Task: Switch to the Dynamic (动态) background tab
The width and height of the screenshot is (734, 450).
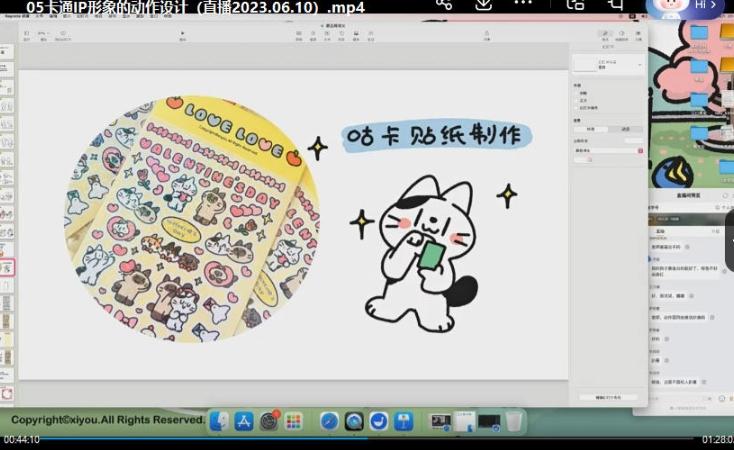Action: [x=625, y=129]
